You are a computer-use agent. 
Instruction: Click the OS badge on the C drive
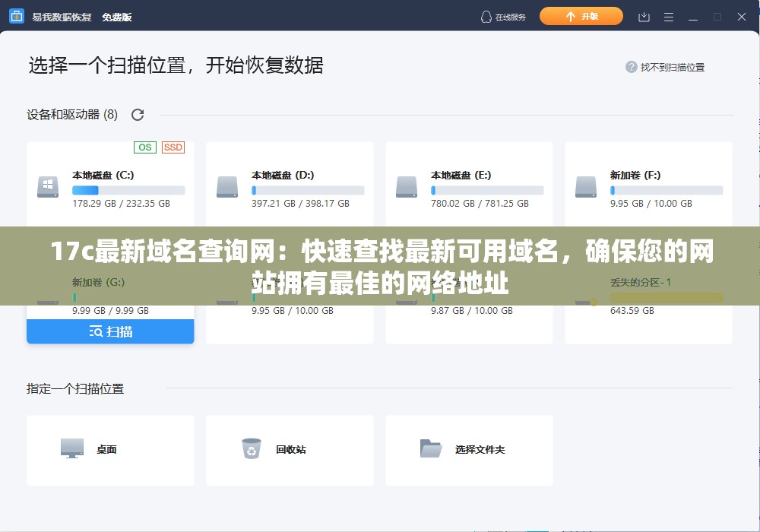tap(144, 147)
